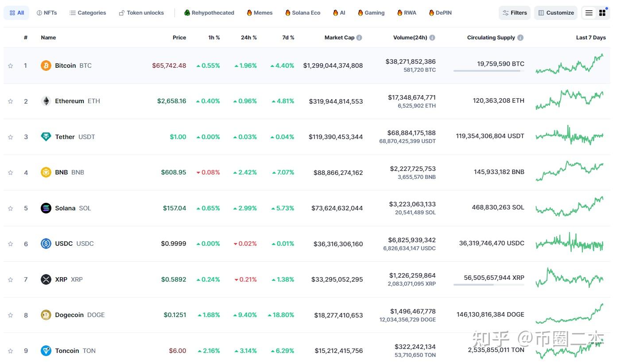Switch to grid view layout
The height and width of the screenshot is (364, 620).
click(602, 13)
